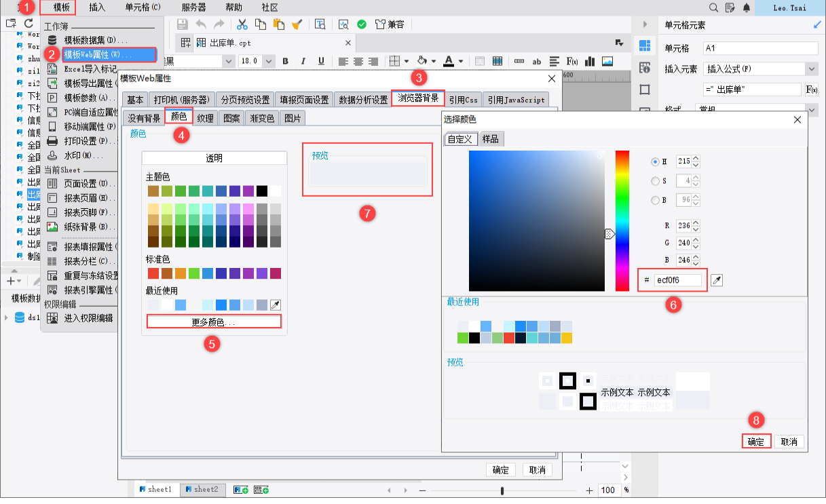Select the S saturation radio button
The image size is (826, 504).
pos(655,181)
